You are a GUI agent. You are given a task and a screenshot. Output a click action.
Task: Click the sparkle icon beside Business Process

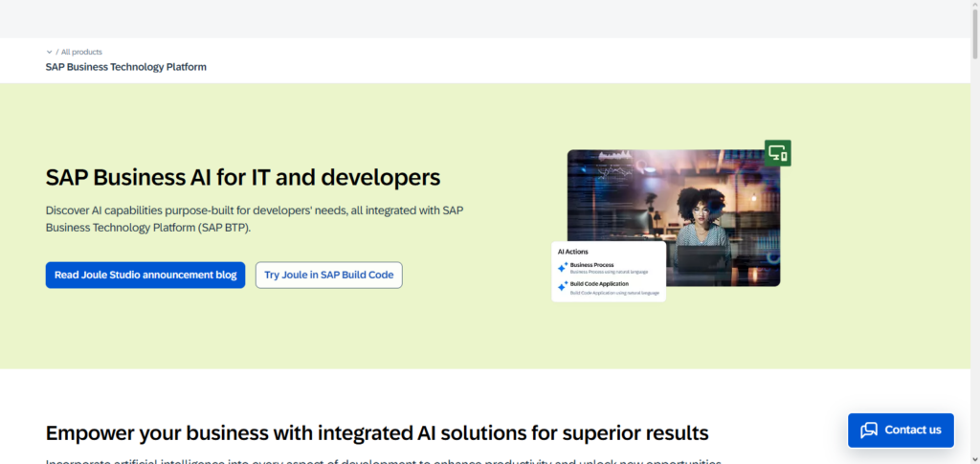pos(563,267)
